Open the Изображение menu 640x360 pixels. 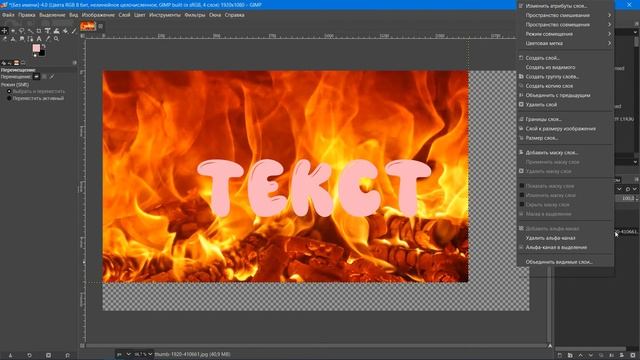pos(98,15)
